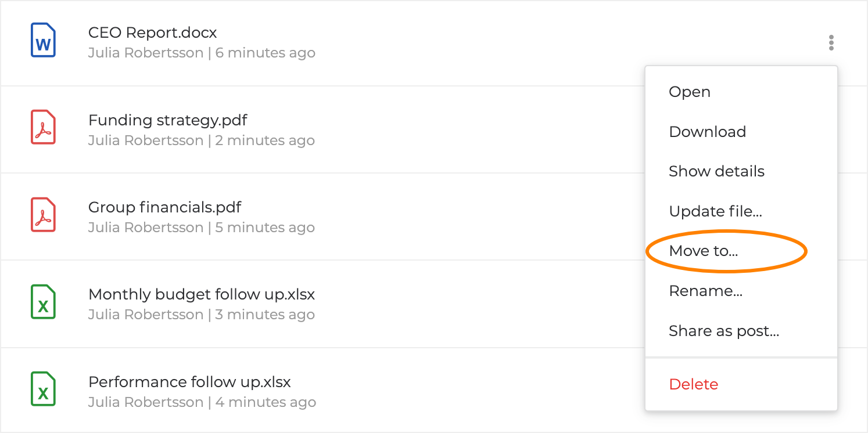Choose Show details menu option
This screenshot has height=433, width=868.
pos(716,171)
